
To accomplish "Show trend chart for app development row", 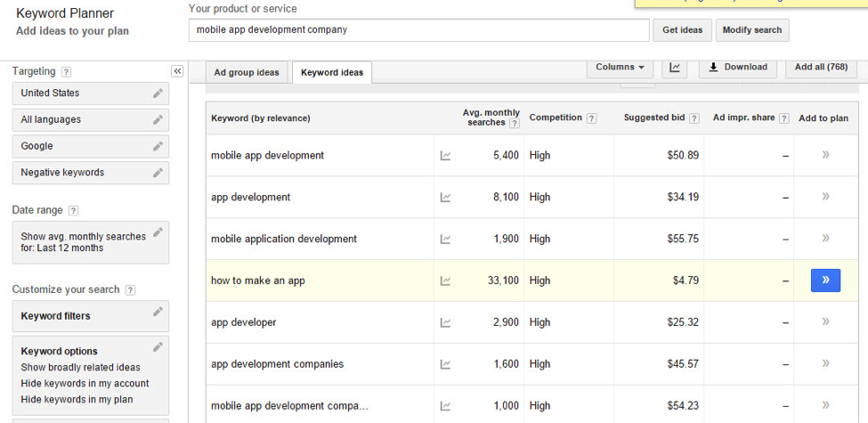I will pyautogui.click(x=445, y=197).
